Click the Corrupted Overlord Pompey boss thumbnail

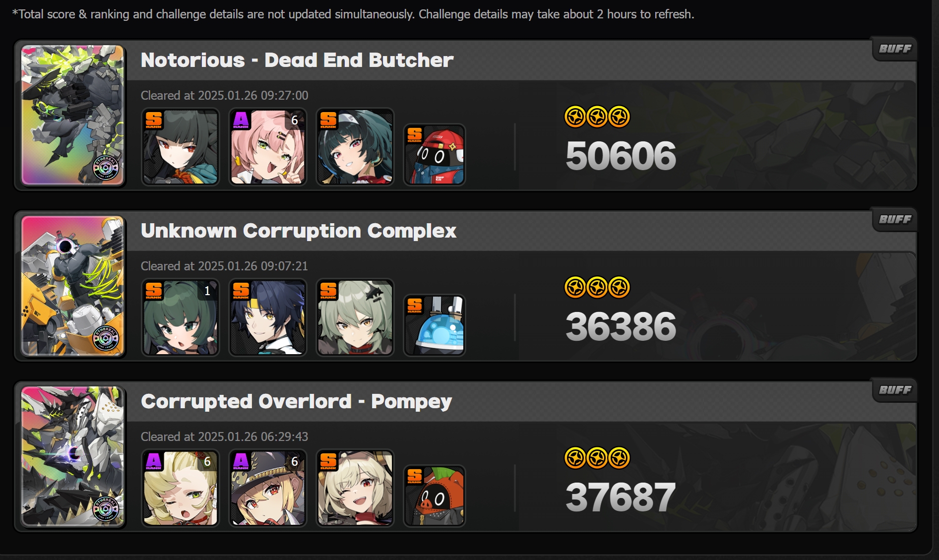pyautogui.click(x=72, y=456)
